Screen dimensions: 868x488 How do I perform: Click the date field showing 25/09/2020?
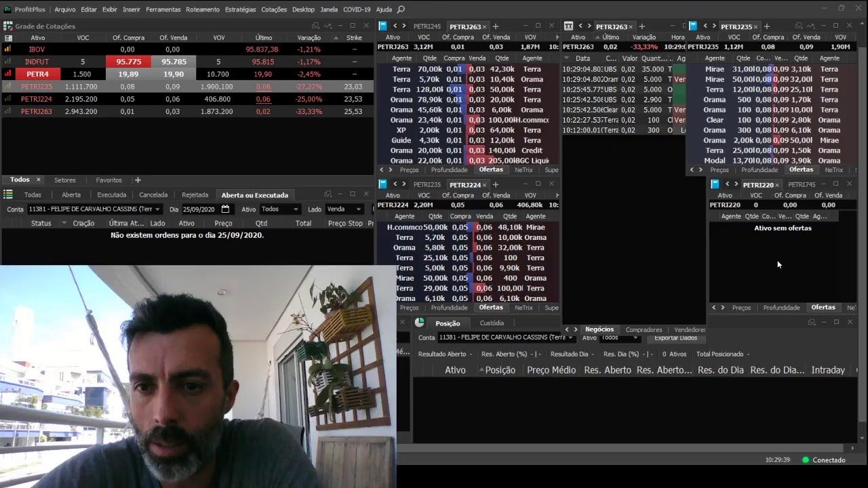pos(199,209)
